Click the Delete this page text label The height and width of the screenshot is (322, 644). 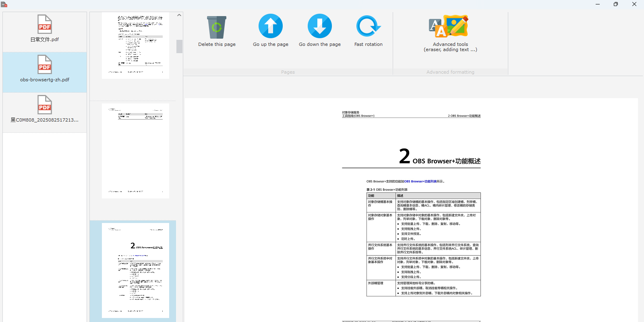coord(217,44)
